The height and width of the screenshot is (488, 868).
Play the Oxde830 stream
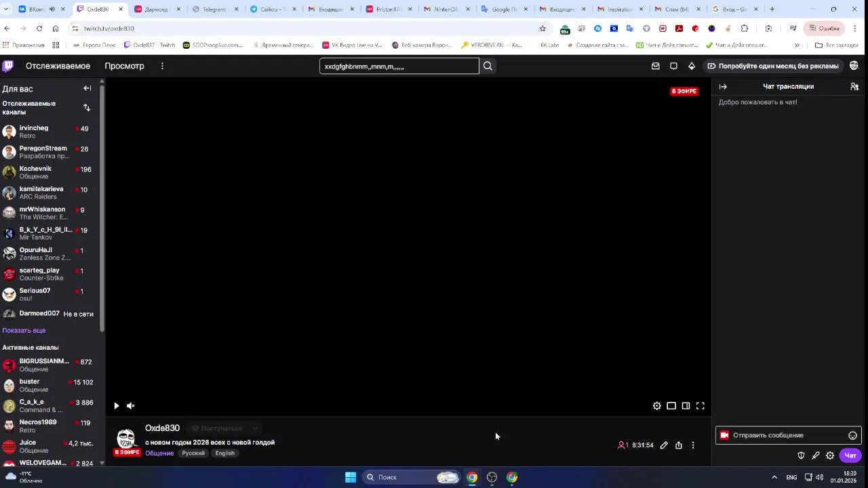117,406
